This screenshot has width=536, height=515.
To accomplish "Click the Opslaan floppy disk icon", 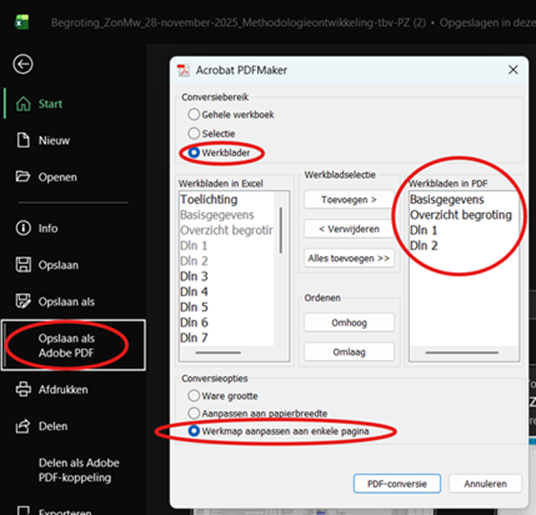I will 23,265.
